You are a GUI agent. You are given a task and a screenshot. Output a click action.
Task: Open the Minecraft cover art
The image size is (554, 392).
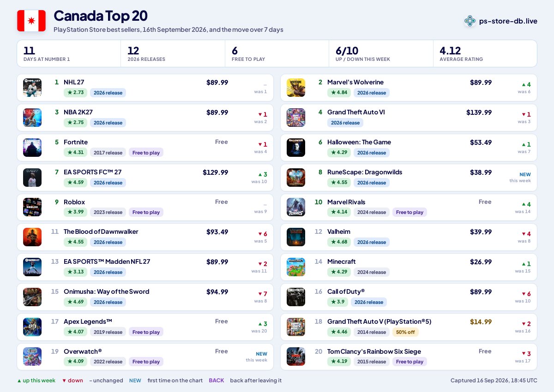(296, 267)
